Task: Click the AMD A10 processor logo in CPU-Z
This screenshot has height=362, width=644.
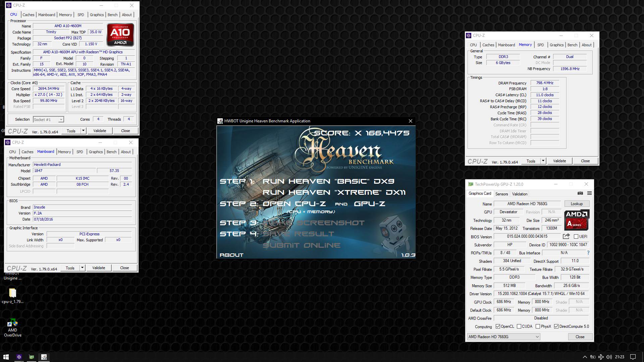Action: tap(120, 35)
